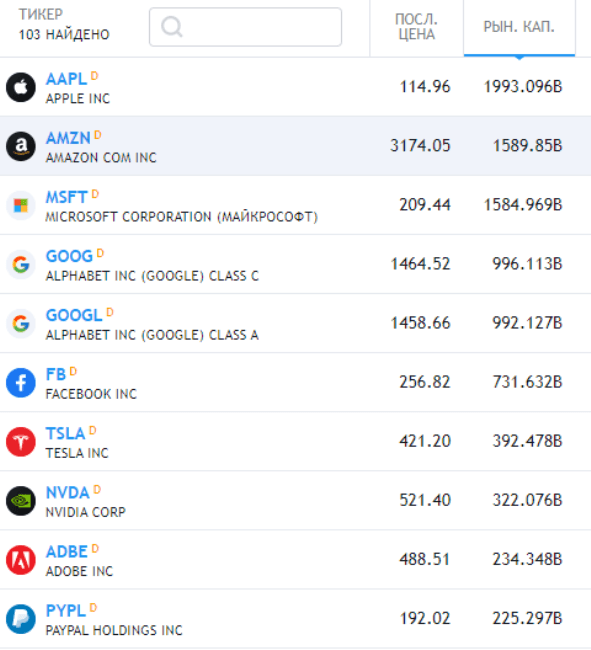Click the Facebook logo icon
Screen dimensions: 591x650
(x=21, y=383)
